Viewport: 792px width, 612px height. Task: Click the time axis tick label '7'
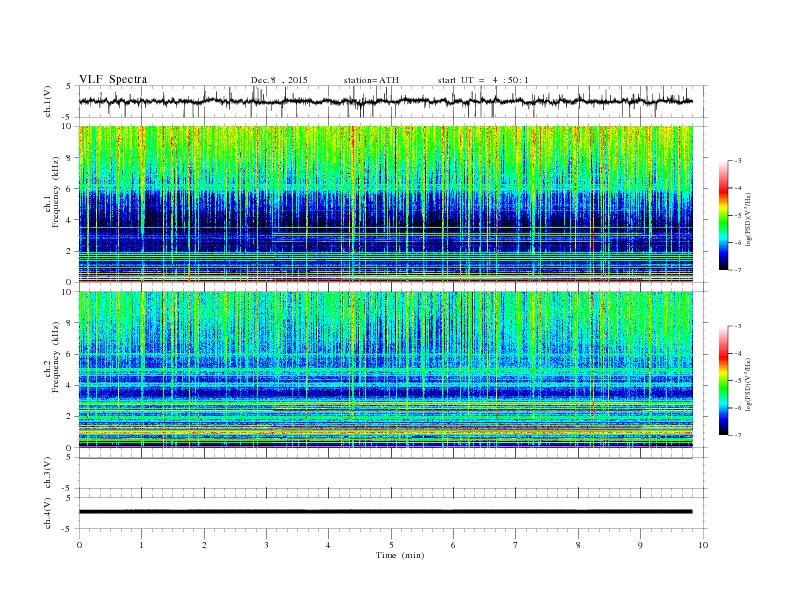point(516,545)
